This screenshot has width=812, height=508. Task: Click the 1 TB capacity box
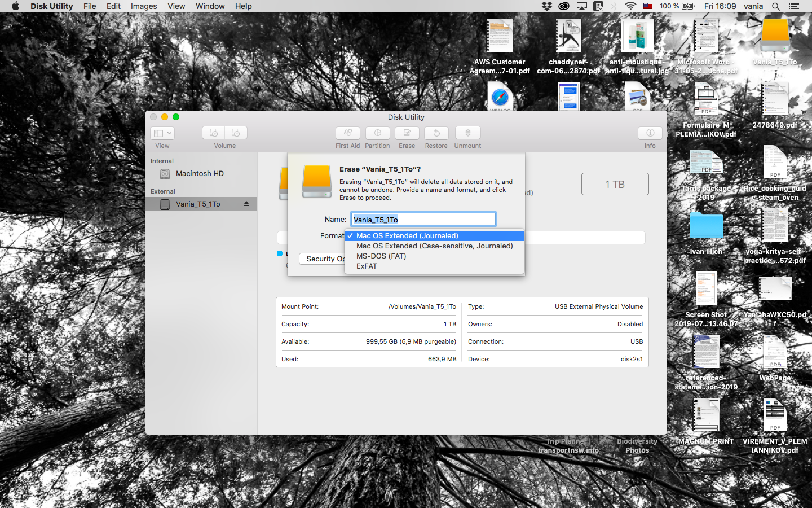(x=615, y=184)
